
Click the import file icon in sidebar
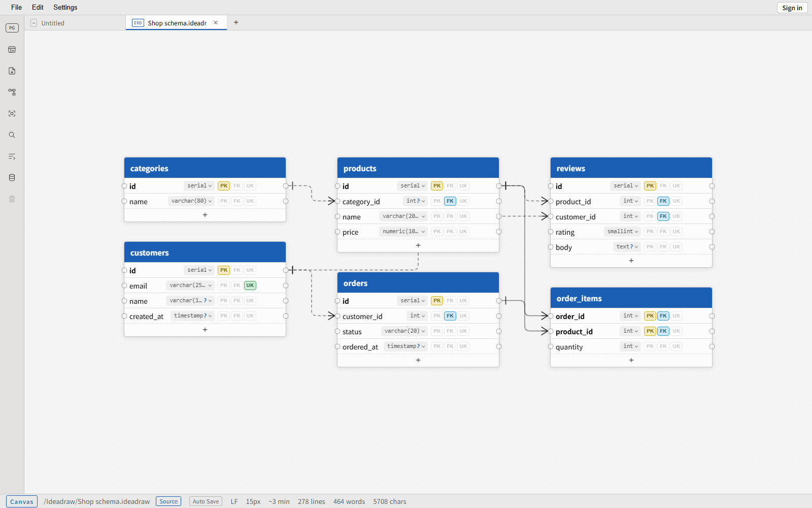pyautogui.click(x=12, y=71)
